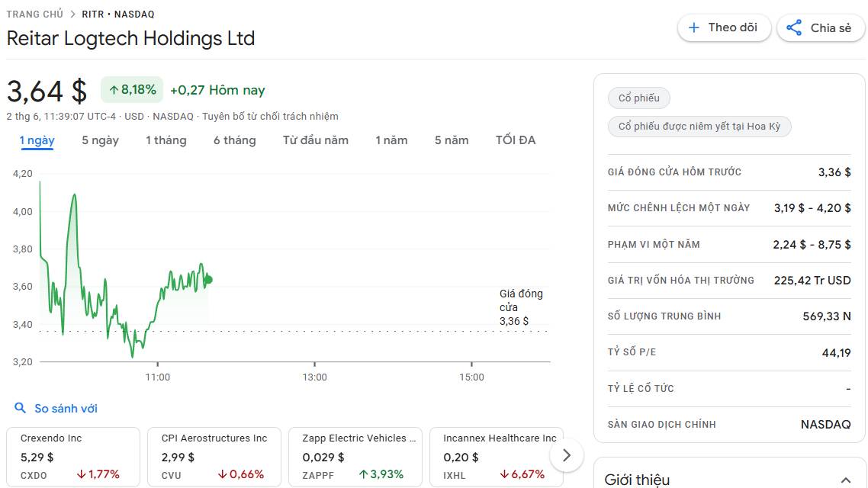This screenshot has width=868, height=488.
Task: Switch to the 5 năm range tab
Action: [x=451, y=140]
